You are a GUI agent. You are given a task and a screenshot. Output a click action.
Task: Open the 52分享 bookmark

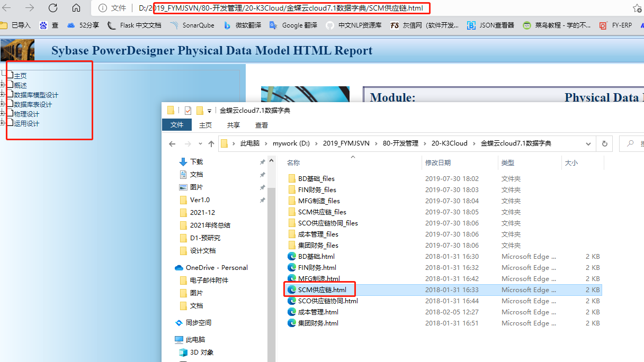coord(83,25)
